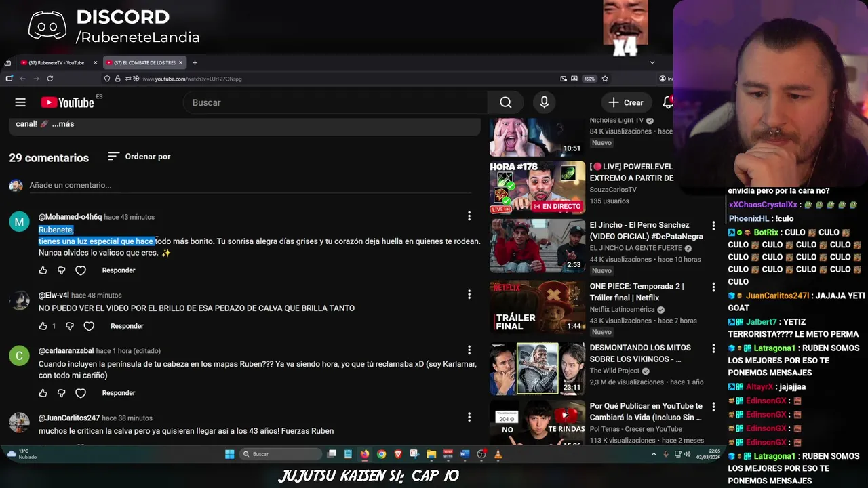868x488 pixels.
Task: Open @Elw-v4l channel link
Action: (54, 296)
